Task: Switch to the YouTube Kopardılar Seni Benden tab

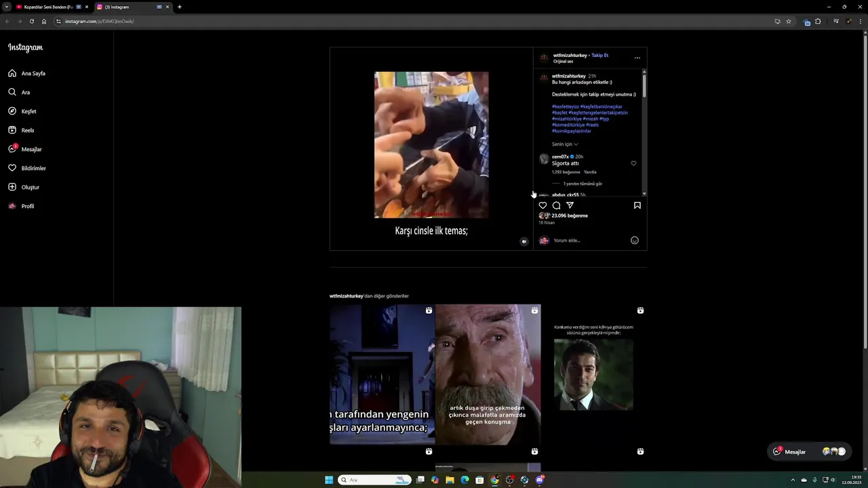Action: click(x=52, y=7)
